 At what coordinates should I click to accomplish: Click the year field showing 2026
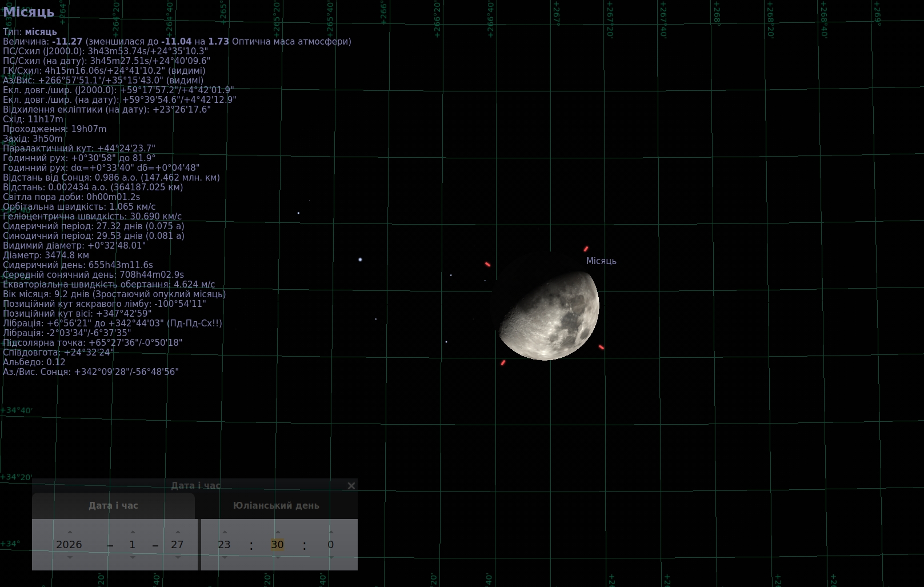click(69, 545)
